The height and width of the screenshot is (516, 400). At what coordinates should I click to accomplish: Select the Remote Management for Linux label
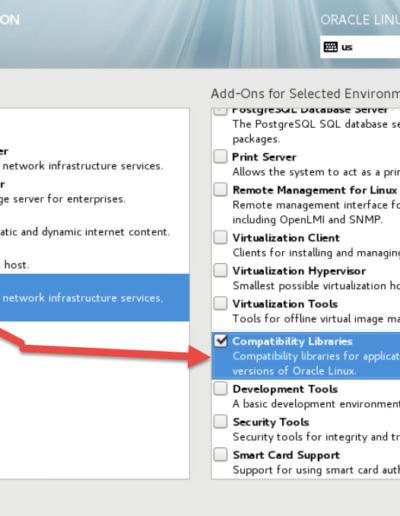[x=315, y=190]
